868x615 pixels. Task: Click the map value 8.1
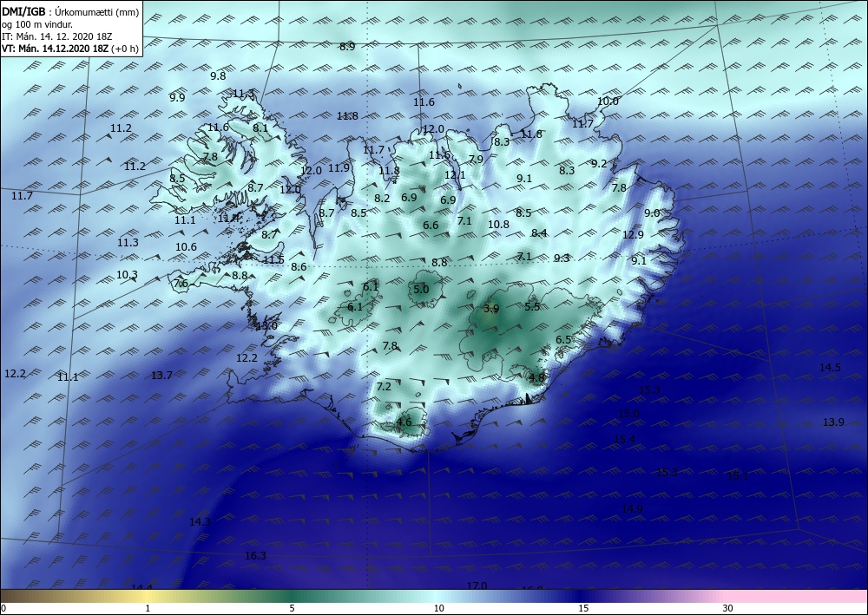(x=260, y=128)
